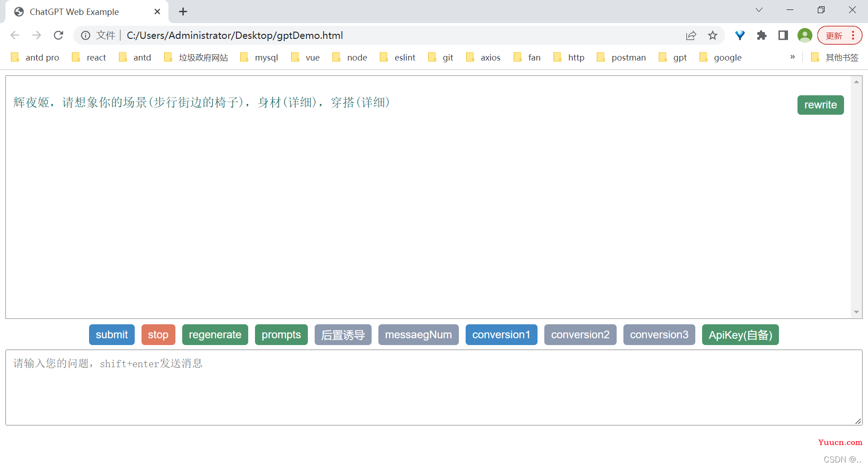Open the antd bookmark folder
Viewport: 868px width, 467px height.
[135, 57]
